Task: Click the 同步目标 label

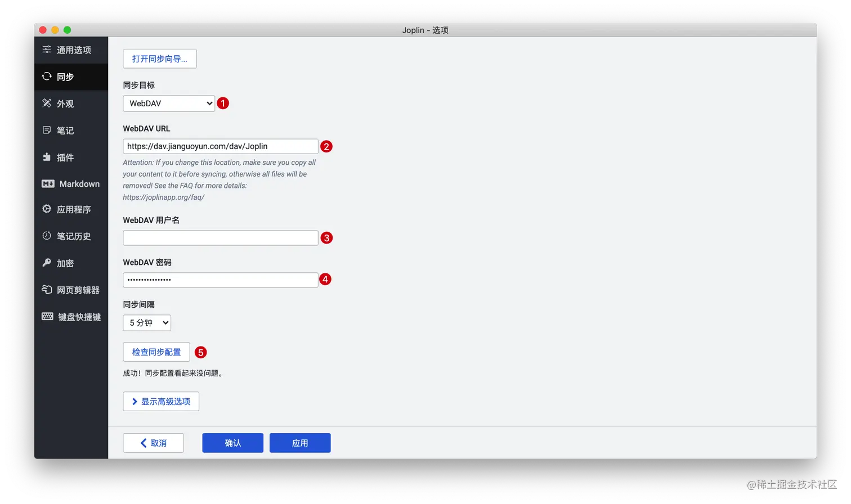Action: click(139, 85)
